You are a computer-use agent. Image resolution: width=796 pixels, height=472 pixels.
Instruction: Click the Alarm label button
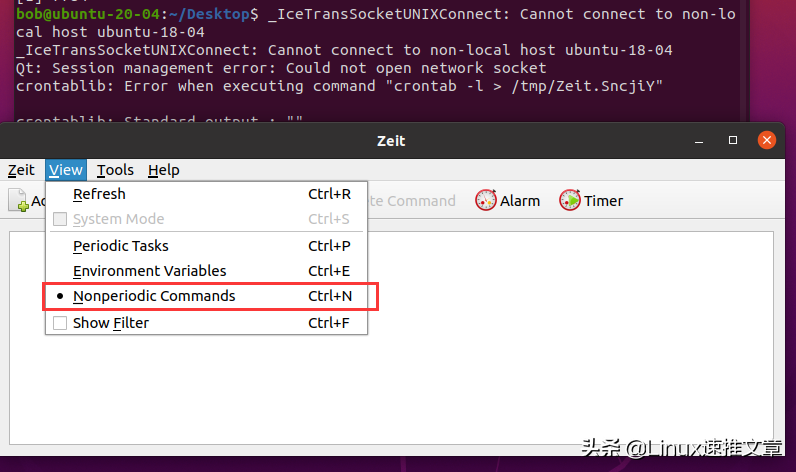520,201
